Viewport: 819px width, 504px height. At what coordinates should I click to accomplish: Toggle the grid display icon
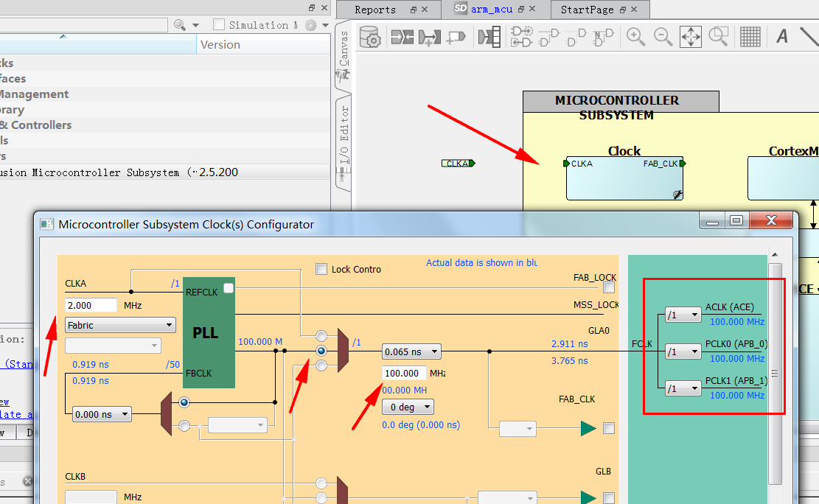click(x=750, y=36)
